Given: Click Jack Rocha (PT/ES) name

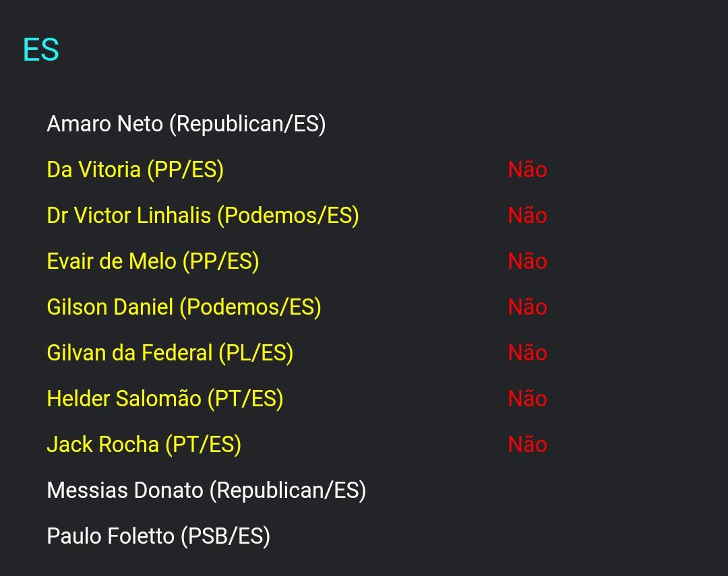Looking at the screenshot, I should pyautogui.click(x=144, y=445).
